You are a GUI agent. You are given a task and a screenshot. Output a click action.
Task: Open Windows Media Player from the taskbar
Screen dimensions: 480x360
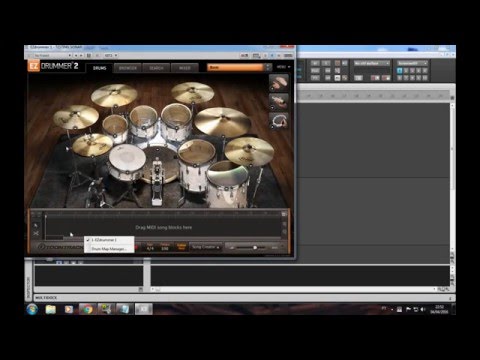point(69,309)
